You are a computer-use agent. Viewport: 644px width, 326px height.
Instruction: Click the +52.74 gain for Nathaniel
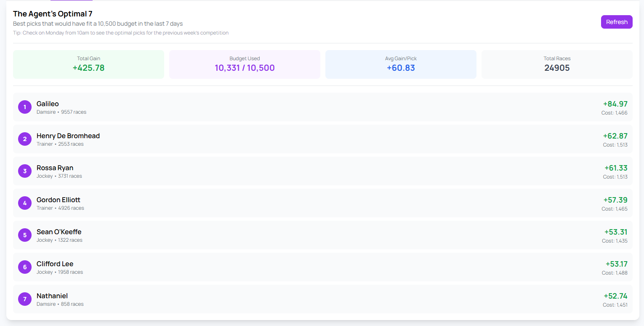615,296
